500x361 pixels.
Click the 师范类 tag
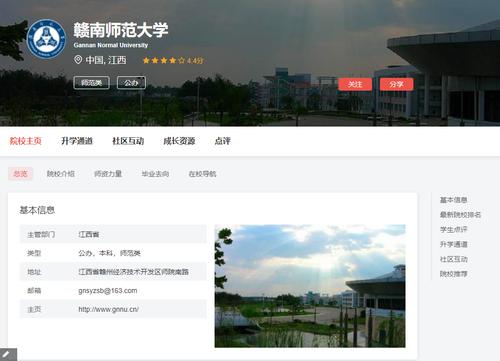91,83
